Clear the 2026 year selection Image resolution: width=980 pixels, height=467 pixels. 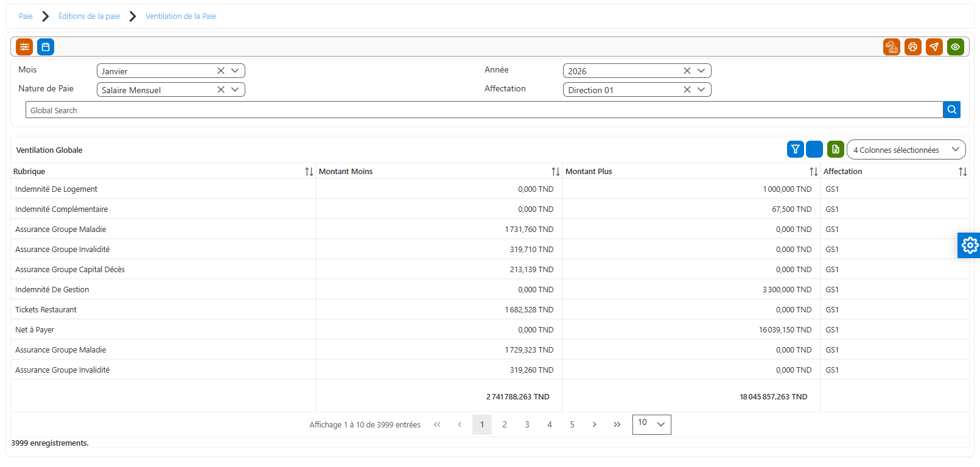coord(687,71)
